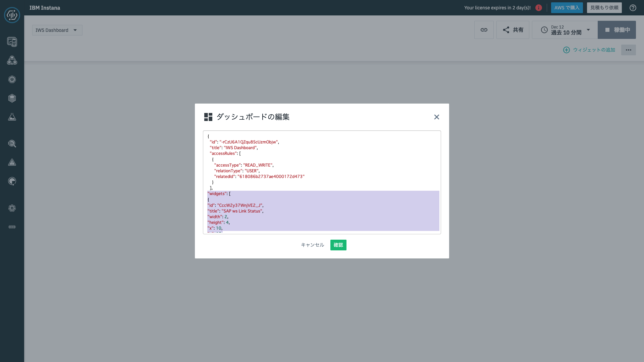
Task: Open the Kubernetes platform section
Action: tap(12, 79)
